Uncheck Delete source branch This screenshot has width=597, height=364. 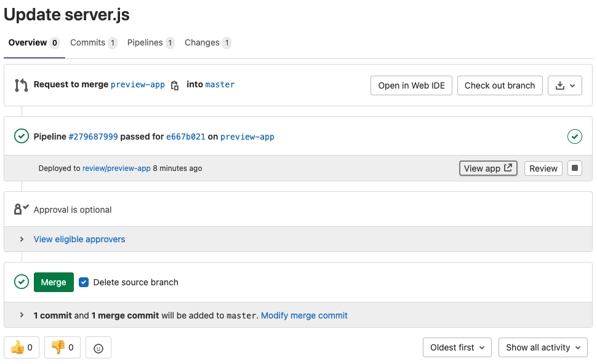click(83, 282)
